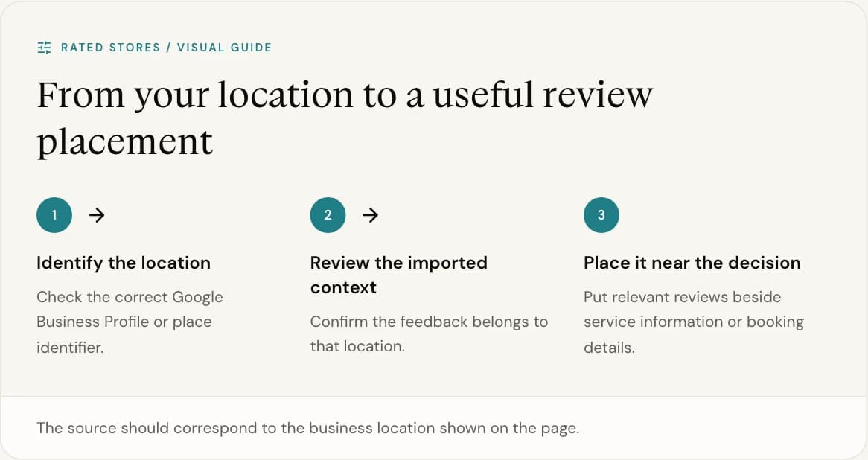Click the footer note 'The source should correspond…'
This screenshot has height=460, width=868.
tap(307, 428)
